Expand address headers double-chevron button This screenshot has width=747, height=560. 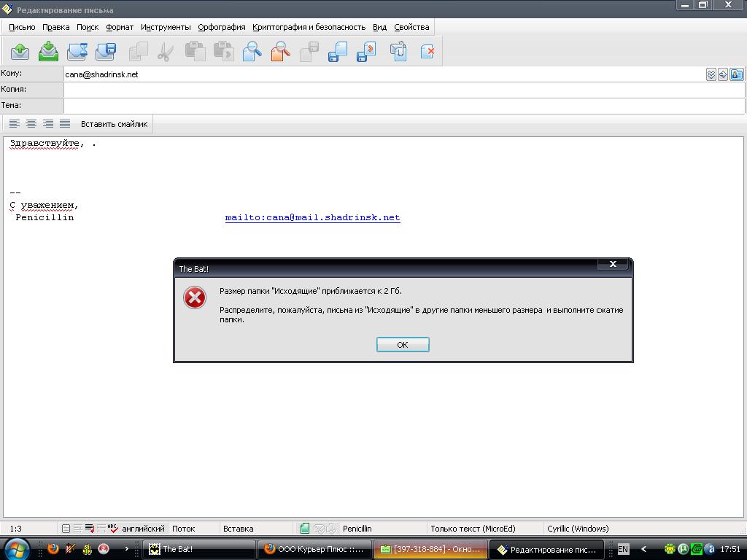coord(711,74)
